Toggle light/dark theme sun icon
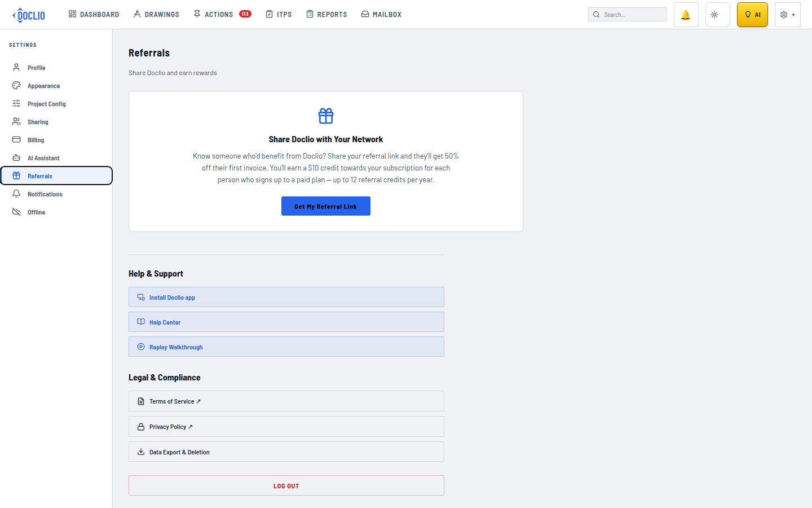The width and height of the screenshot is (812, 508). point(717,15)
